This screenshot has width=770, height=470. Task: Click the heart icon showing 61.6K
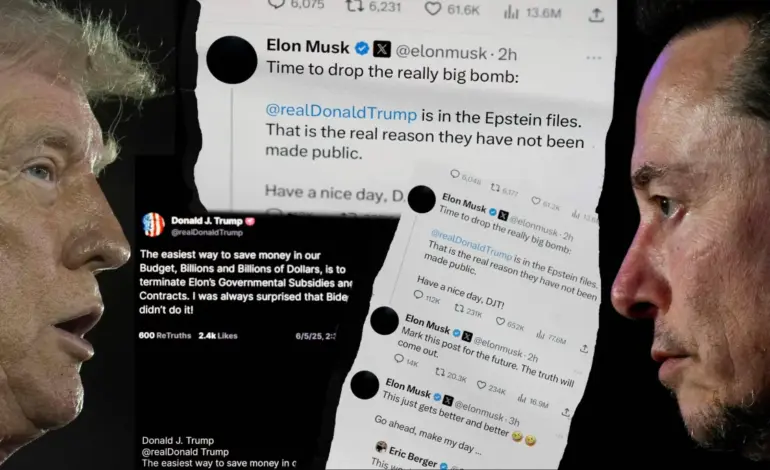click(x=433, y=8)
